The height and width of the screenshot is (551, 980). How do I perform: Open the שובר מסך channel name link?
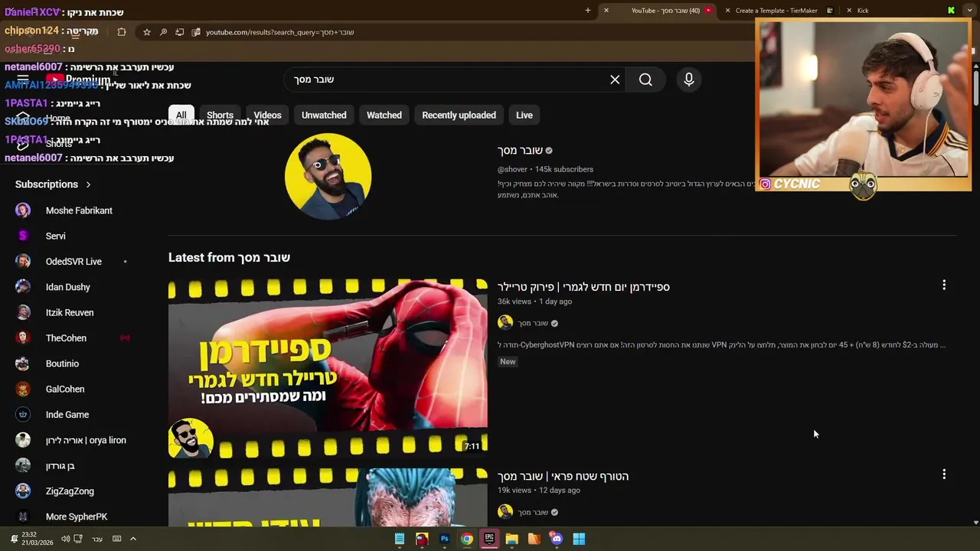tap(520, 151)
